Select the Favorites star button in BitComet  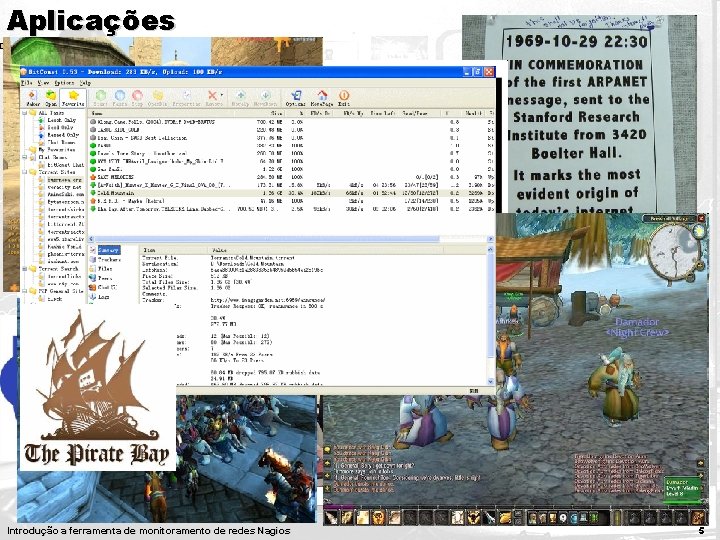[73, 98]
